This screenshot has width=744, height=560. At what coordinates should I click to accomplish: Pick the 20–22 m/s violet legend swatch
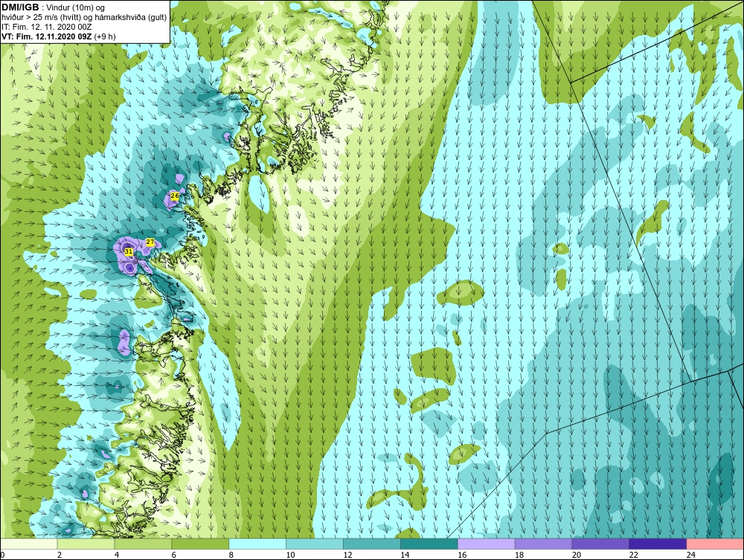tap(600, 544)
